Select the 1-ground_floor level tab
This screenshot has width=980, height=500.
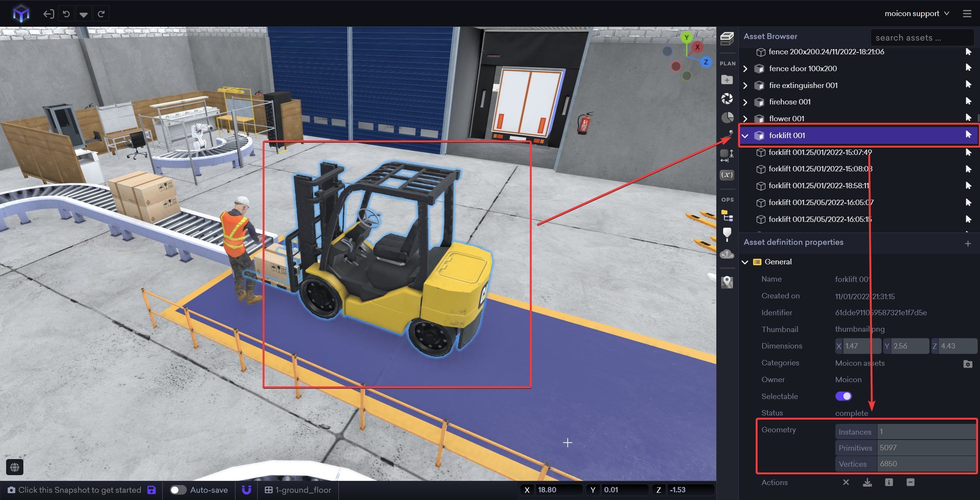tap(298, 490)
